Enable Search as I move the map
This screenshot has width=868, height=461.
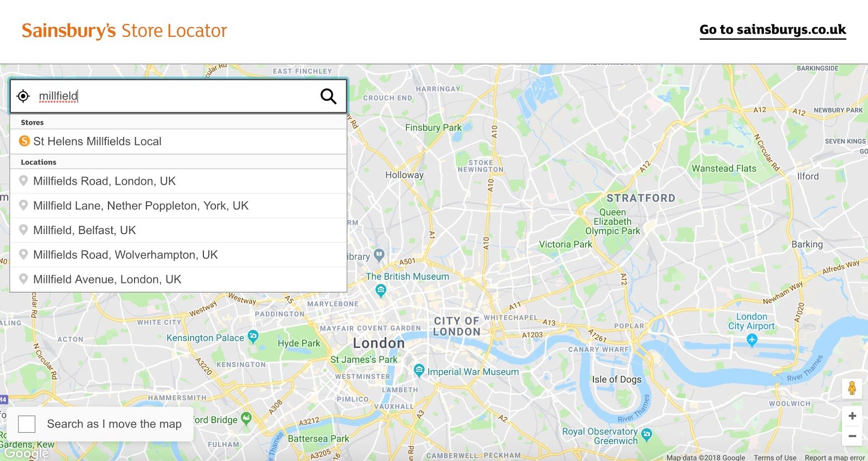[x=27, y=424]
